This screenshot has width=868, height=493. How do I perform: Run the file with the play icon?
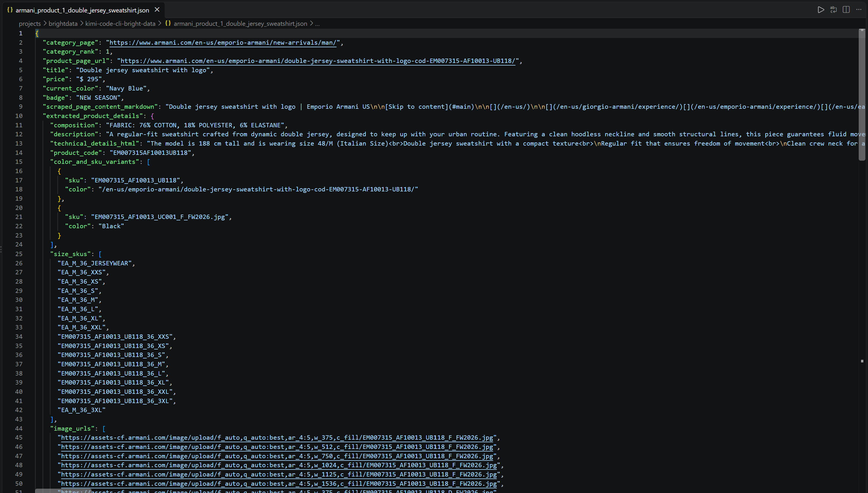pyautogui.click(x=821, y=10)
